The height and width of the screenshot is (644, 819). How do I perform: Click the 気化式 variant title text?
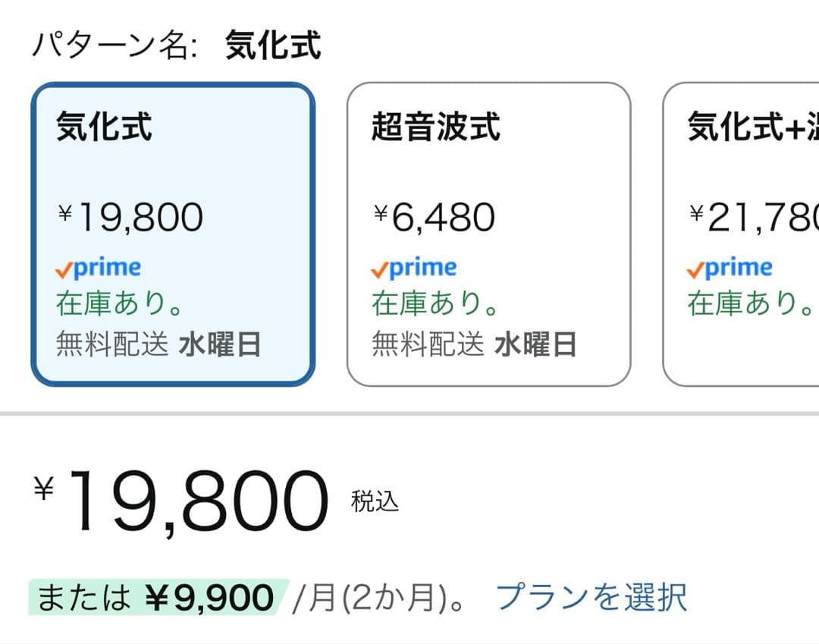(x=103, y=129)
